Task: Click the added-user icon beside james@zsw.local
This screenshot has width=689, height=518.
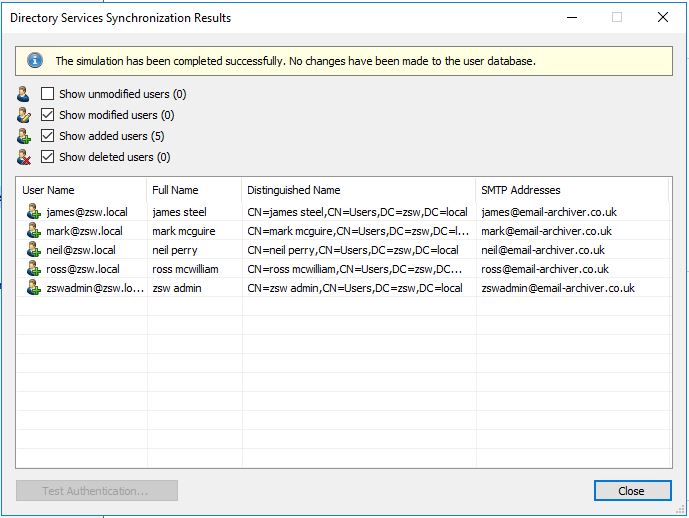Action: (33, 212)
